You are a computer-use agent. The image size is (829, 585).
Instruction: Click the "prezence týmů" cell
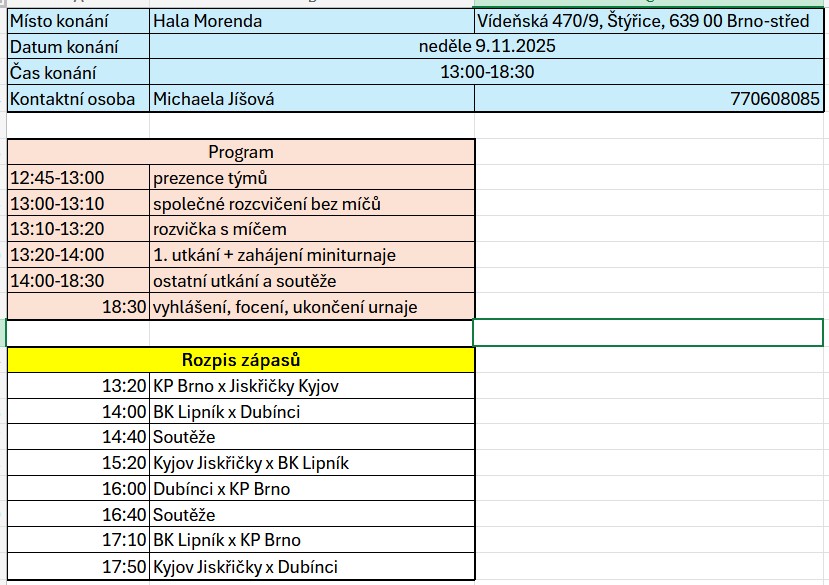[x=310, y=178]
